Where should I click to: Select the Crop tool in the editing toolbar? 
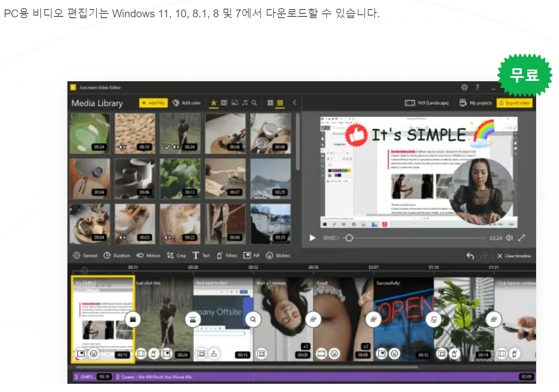click(x=176, y=255)
